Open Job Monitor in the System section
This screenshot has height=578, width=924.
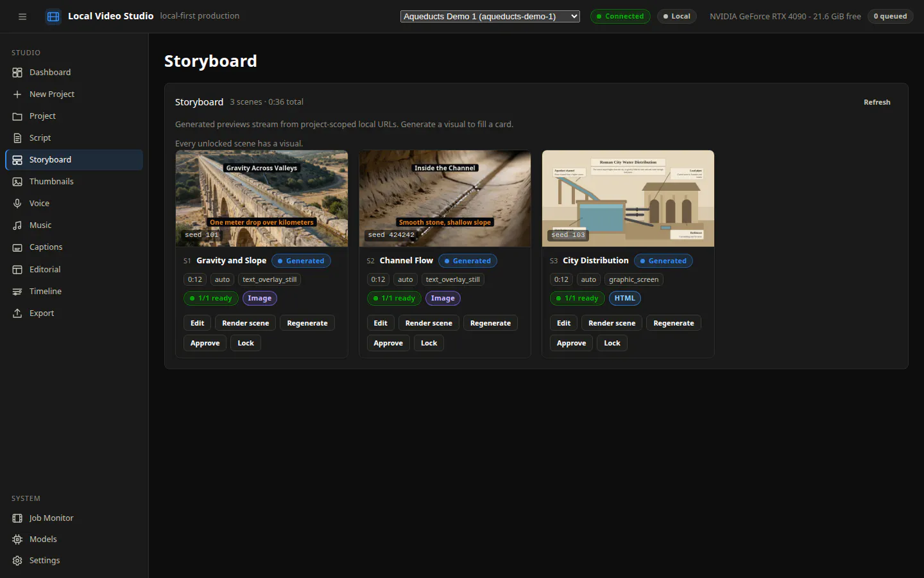pyautogui.click(x=74, y=518)
